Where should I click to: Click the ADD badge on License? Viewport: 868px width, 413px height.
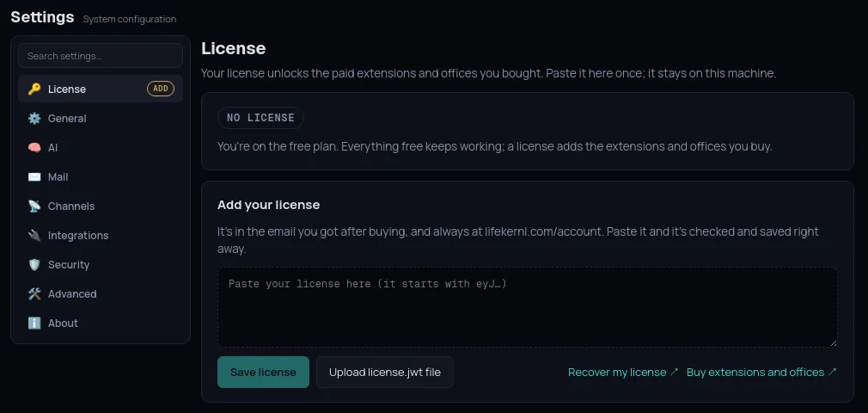click(161, 89)
